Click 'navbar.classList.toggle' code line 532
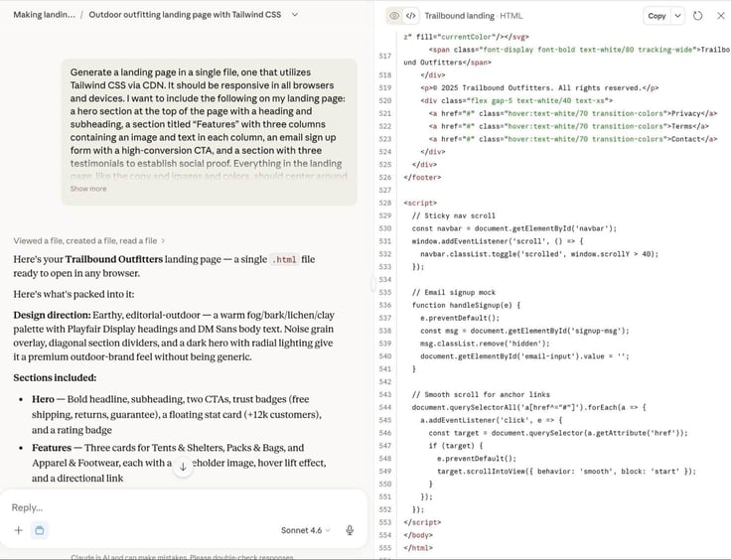This screenshot has width=731, height=560. 539,254
